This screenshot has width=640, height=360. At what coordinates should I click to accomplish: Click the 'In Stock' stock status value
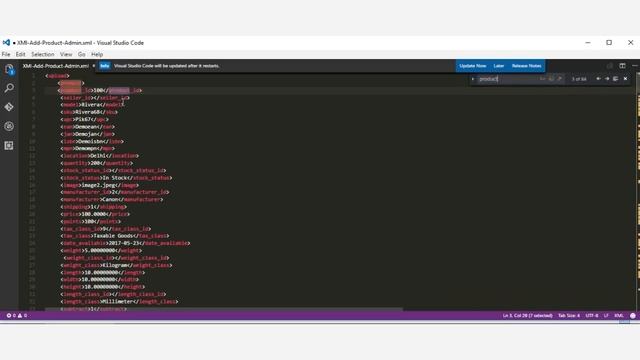pyautogui.click(x=114, y=178)
